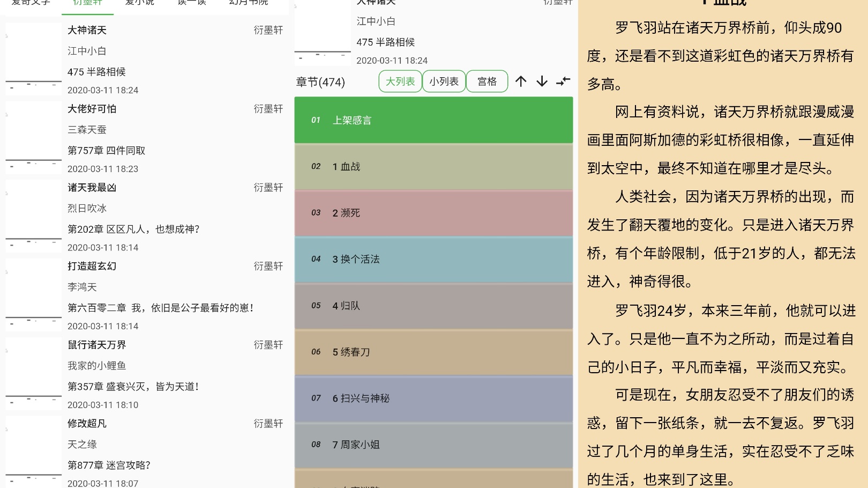
Task: Open latest chapter 第757章 四件同取
Action: click(x=106, y=151)
